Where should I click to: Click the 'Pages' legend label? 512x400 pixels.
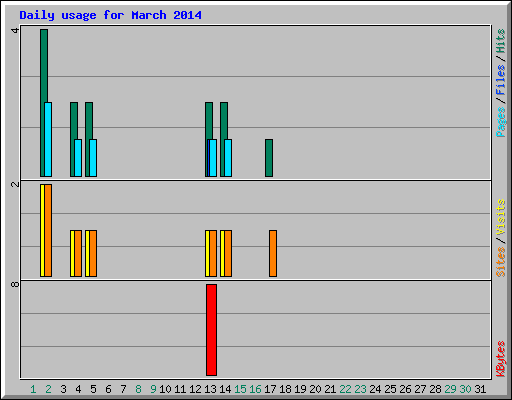pyautogui.click(x=501, y=122)
